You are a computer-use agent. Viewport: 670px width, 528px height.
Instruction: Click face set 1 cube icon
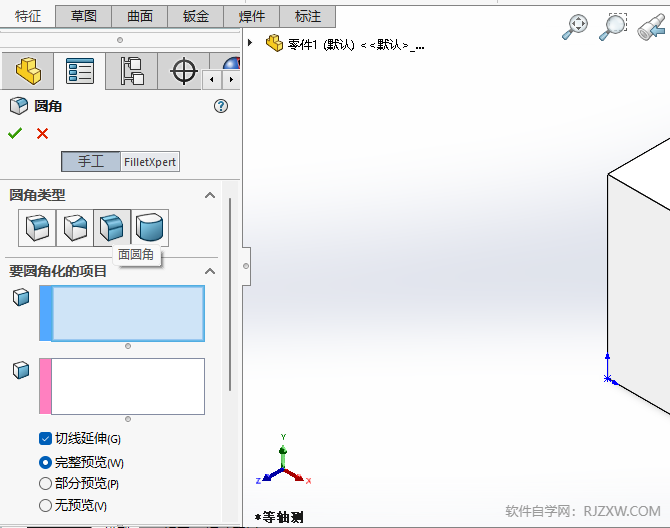coord(21,297)
